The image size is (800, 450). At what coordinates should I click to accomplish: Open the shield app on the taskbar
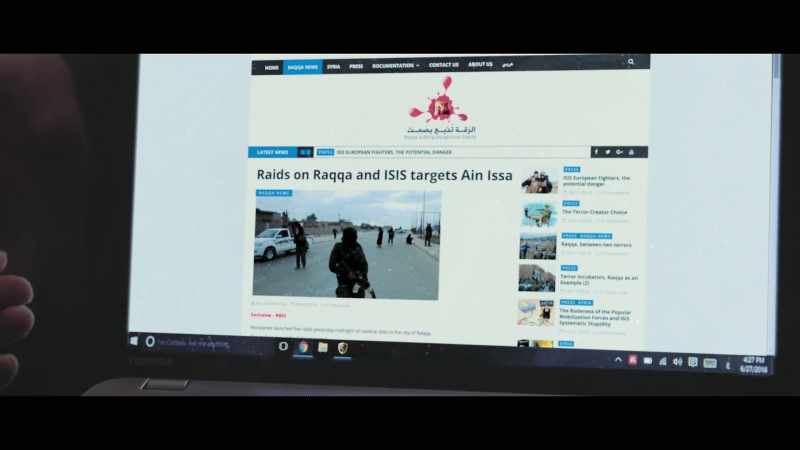pos(343,348)
